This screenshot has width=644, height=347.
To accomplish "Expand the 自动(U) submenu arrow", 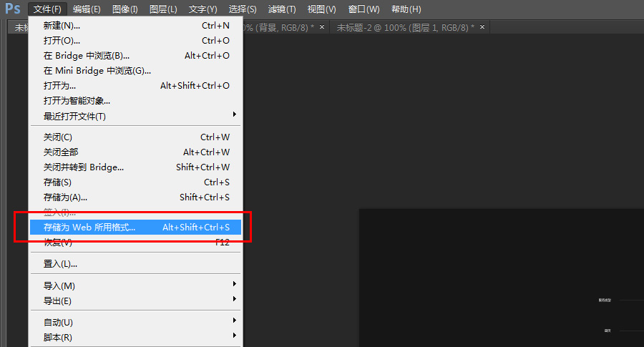I will pos(234,321).
